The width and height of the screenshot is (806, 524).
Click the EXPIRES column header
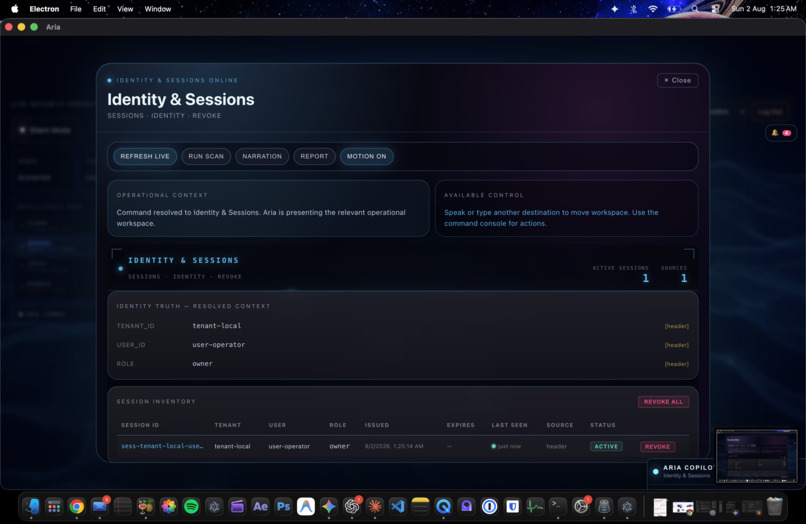coord(460,425)
